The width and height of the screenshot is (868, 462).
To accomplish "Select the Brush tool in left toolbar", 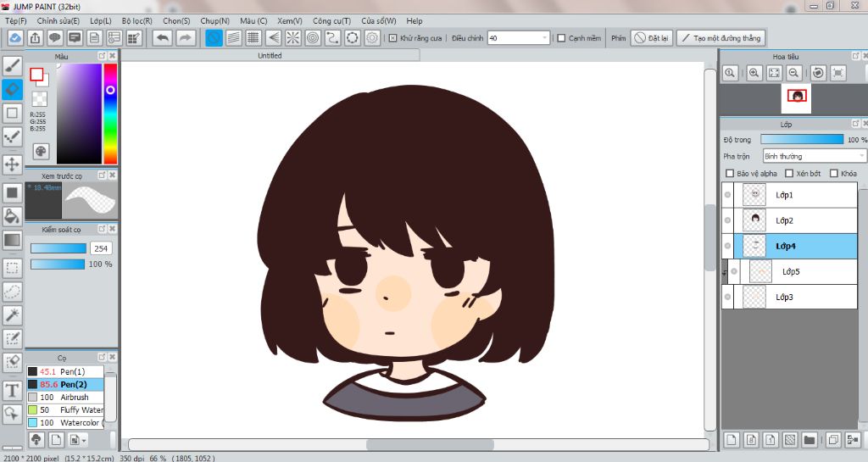I will (x=12, y=66).
